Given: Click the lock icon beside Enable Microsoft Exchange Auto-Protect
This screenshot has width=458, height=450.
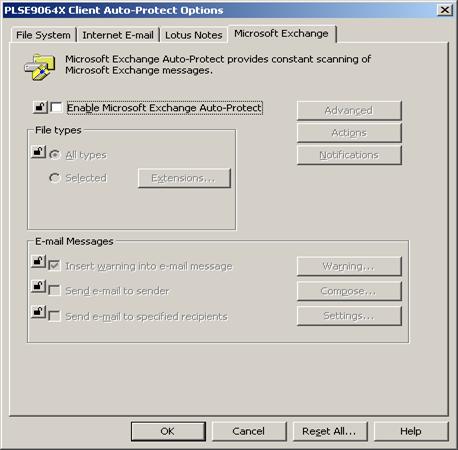Looking at the screenshot, I should 40,107.
